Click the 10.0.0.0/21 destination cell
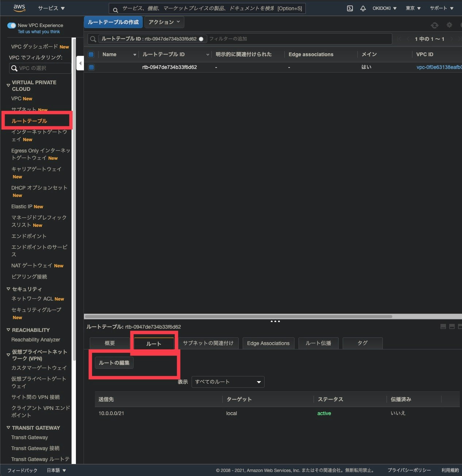Image resolution: width=462 pixels, height=476 pixels. (x=111, y=413)
